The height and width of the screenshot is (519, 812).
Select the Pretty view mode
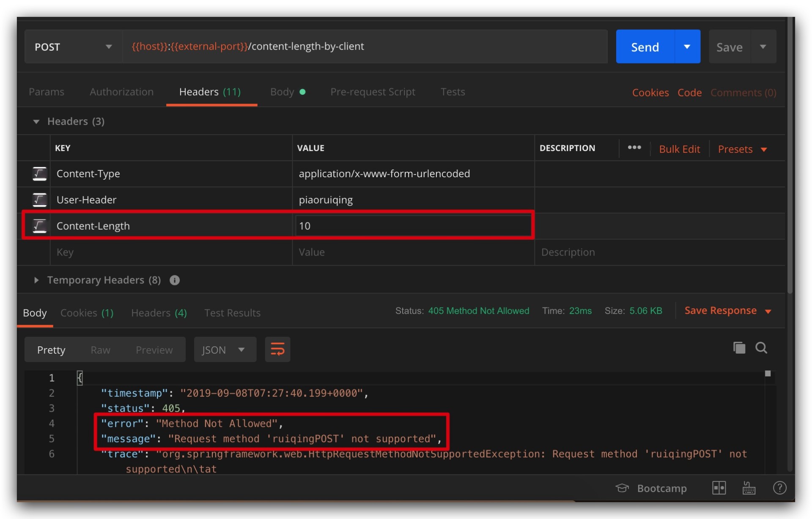click(51, 350)
